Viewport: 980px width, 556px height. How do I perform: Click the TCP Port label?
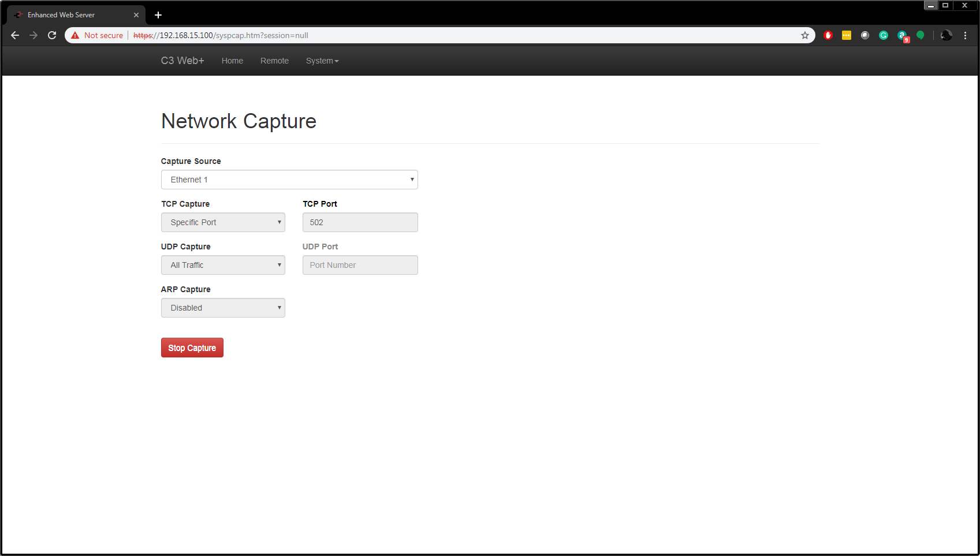[320, 204]
